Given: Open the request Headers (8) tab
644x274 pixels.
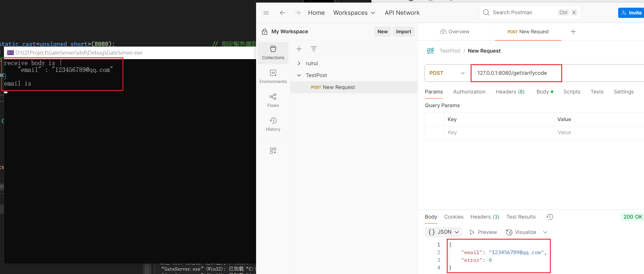Looking at the screenshot, I should coord(510,92).
